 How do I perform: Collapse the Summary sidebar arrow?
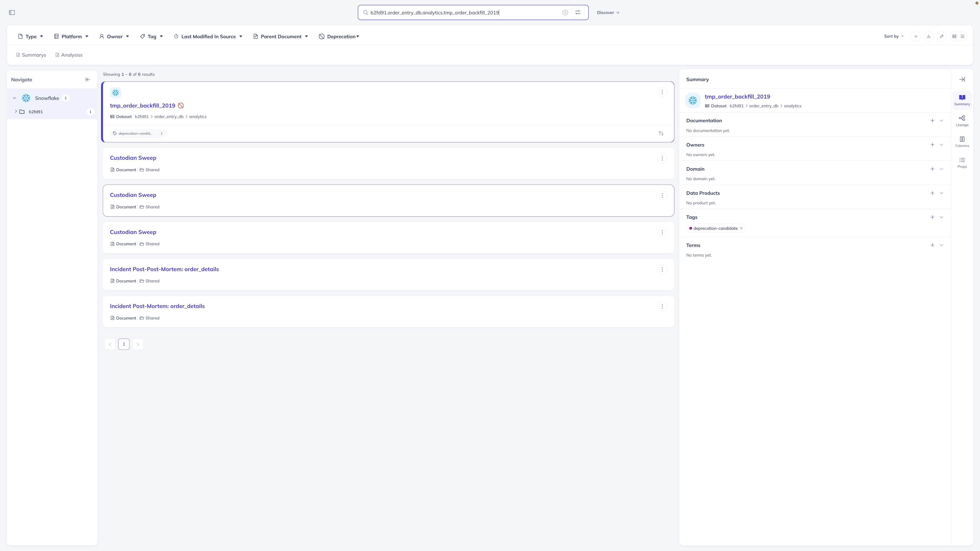point(962,79)
